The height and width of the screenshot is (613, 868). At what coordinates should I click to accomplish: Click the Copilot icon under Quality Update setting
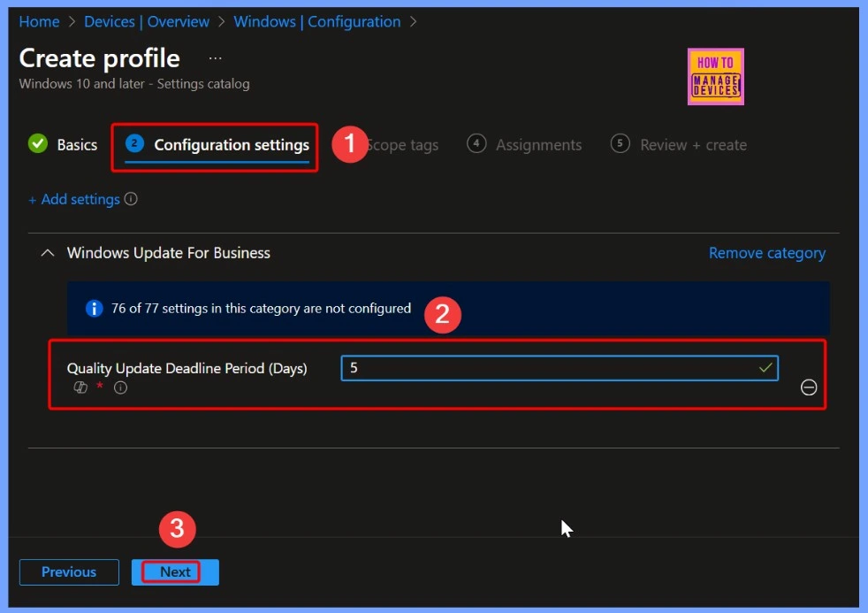click(80, 387)
